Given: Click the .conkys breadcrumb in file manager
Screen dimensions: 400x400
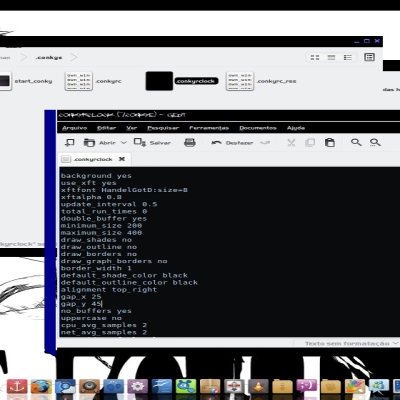Looking at the screenshot, I should tap(49, 57).
